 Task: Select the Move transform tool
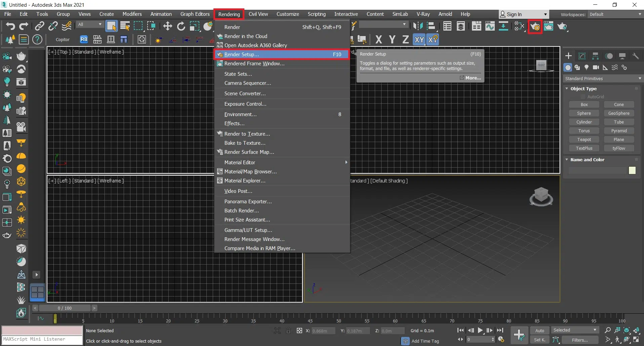167,26
